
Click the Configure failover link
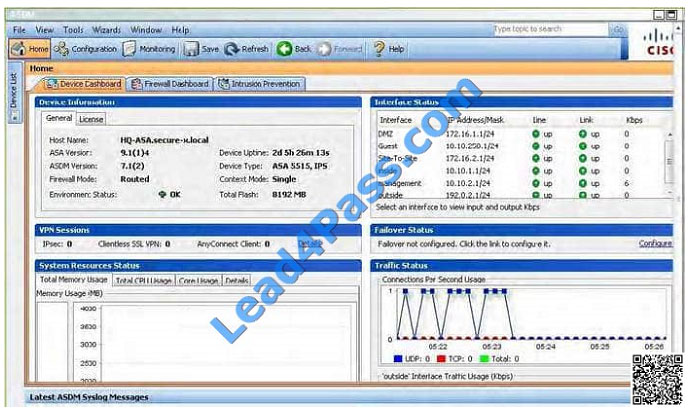pos(655,244)
